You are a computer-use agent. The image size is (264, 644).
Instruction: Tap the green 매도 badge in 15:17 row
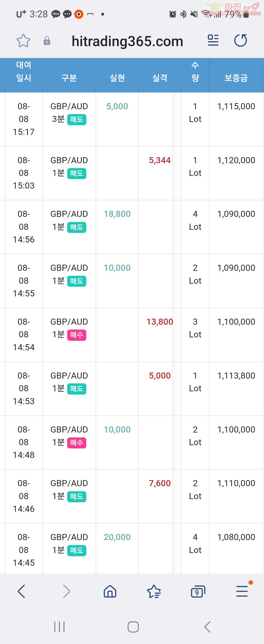click(x=77, y=120)
